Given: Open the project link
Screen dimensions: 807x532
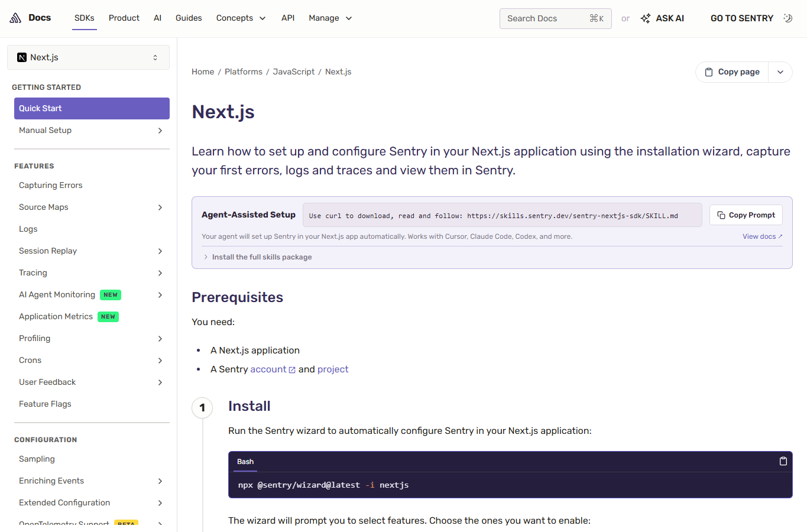Looking at the screenshot, I should pos(333,369).
